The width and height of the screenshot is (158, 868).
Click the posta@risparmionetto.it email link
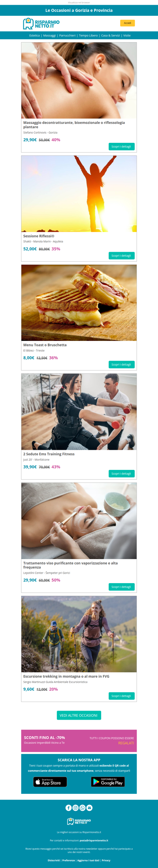pos(94,840)
